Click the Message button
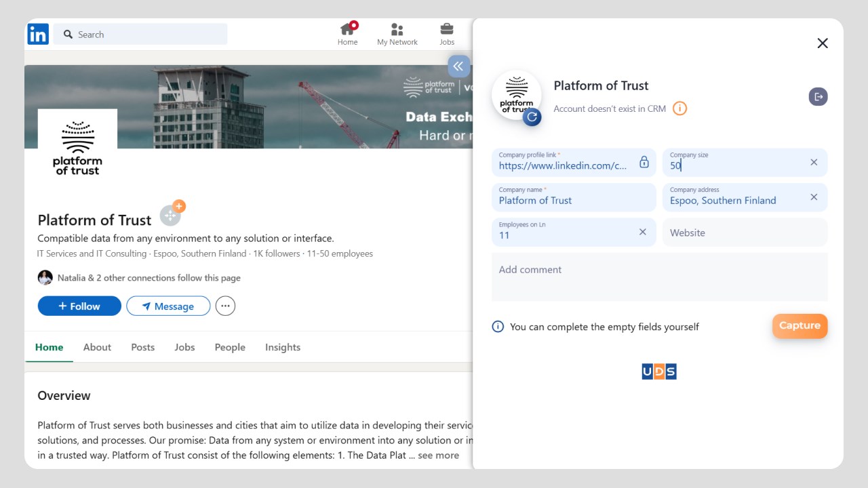868x488 pixels. tap(168, 306)
